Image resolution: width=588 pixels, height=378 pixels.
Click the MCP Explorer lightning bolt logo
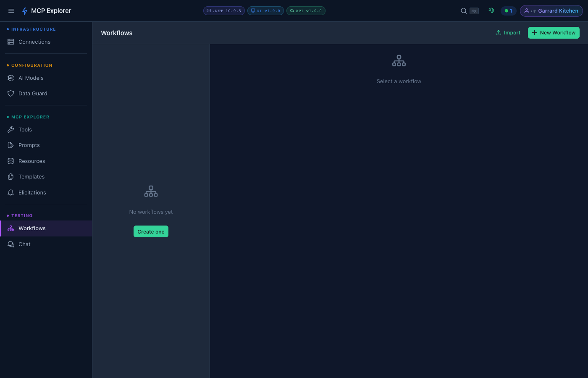pyautogui.click(x=25, y=10)
